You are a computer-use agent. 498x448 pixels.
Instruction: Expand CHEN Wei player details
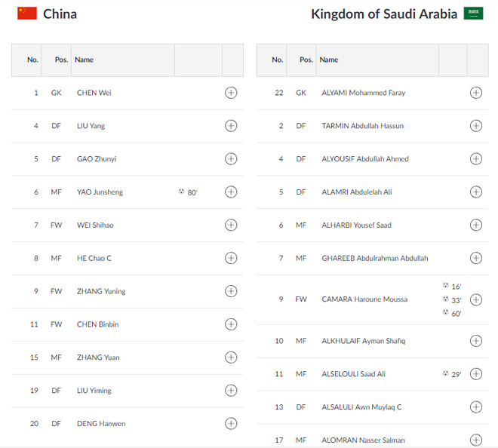tap(231, 93)
